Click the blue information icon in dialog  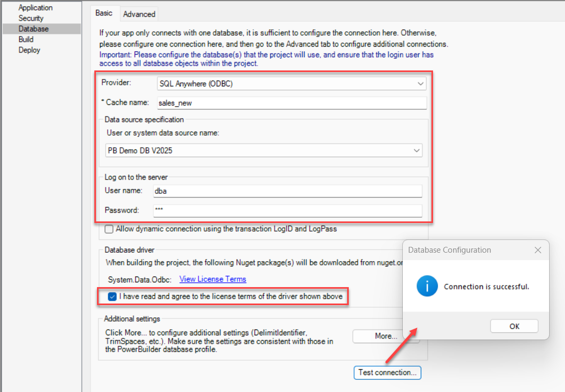pyautogui.click(x=427, y=287)
